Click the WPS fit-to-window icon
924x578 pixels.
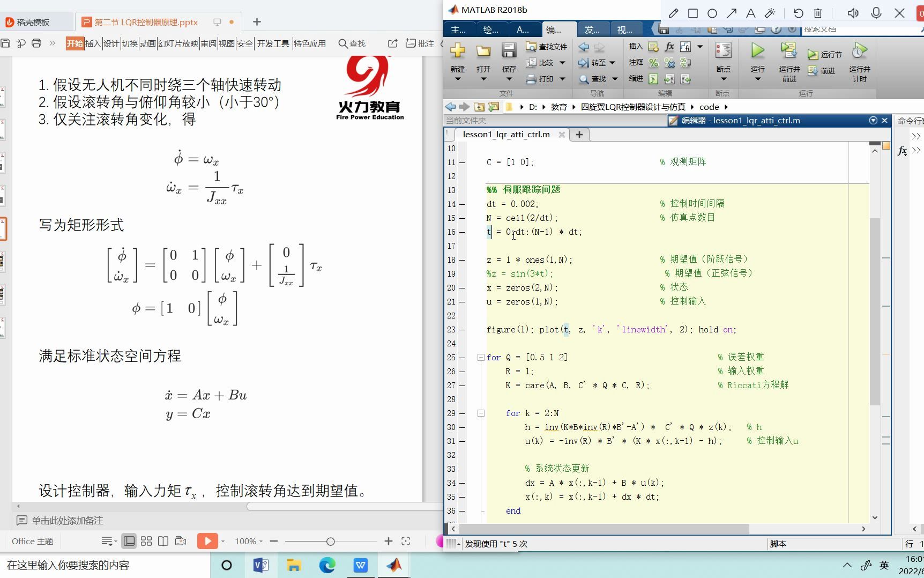coord(406,542)
